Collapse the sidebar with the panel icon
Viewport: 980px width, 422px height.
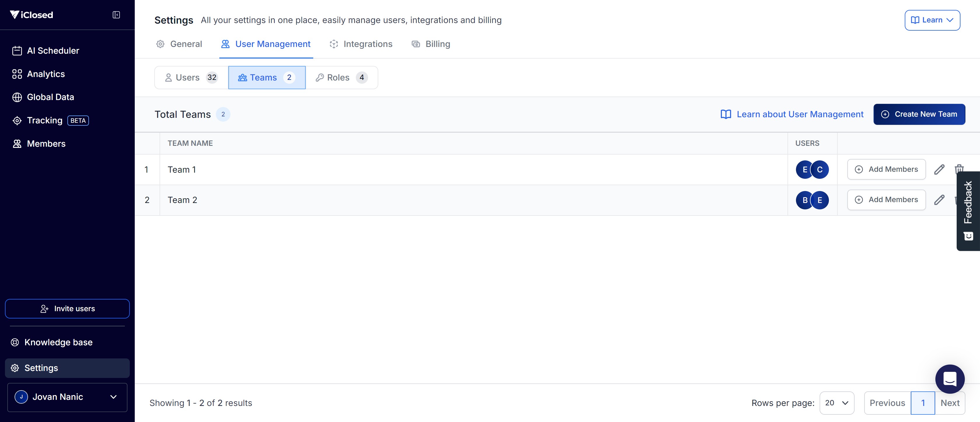tap(116, 15)
